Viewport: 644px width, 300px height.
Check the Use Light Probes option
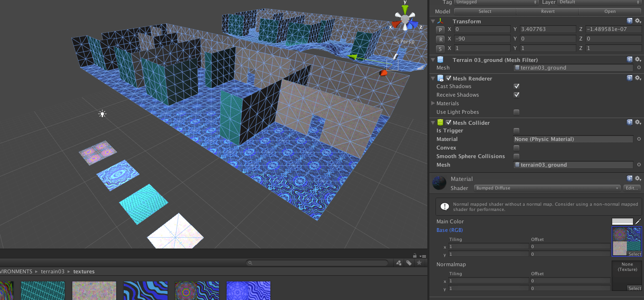pos(516,112)
